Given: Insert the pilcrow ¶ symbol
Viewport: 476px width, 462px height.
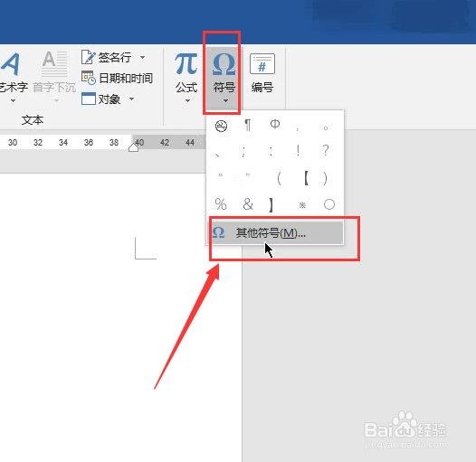Looking at the screenshot, I should pos(248,125).
